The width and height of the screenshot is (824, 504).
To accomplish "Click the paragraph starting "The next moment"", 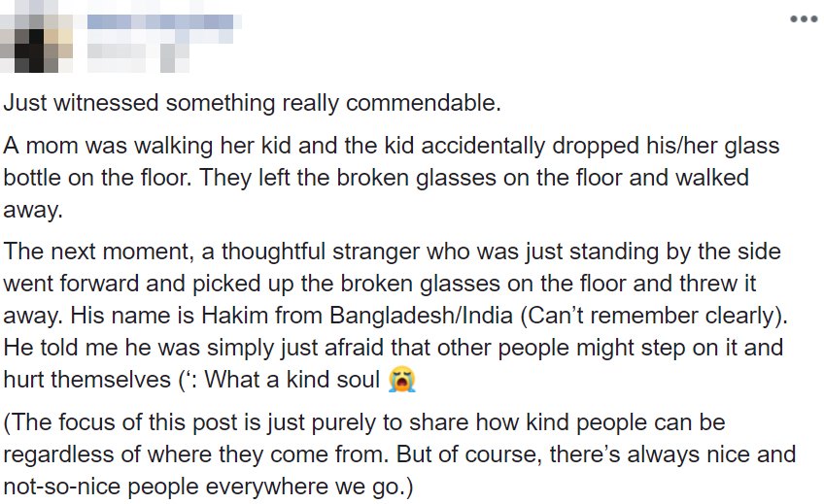I will 389,315.
